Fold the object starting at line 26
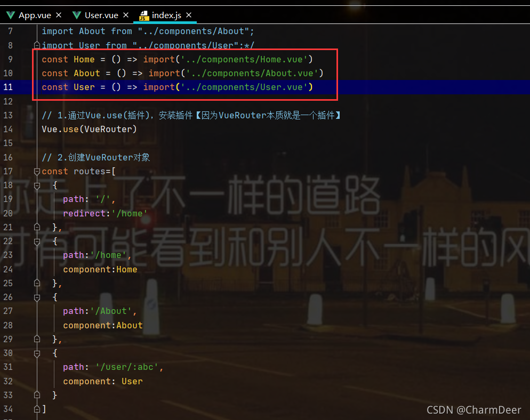530x420 pixels. click(x=37, y=297)
